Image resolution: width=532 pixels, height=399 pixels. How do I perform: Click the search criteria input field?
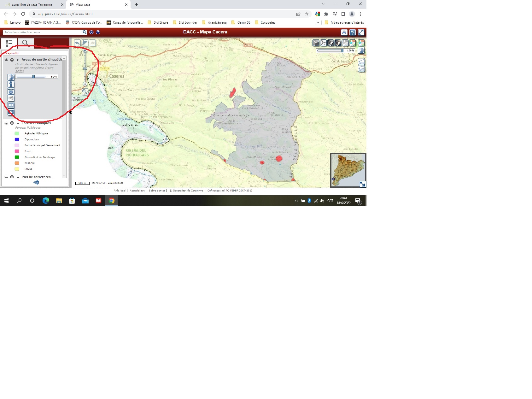42,32
